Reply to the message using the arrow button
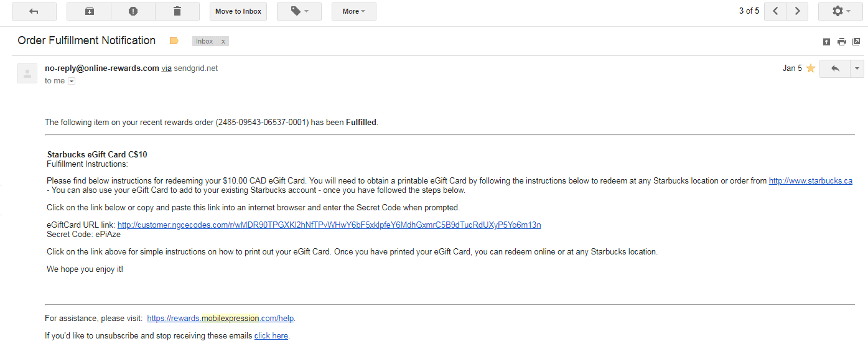 point(835,68)
